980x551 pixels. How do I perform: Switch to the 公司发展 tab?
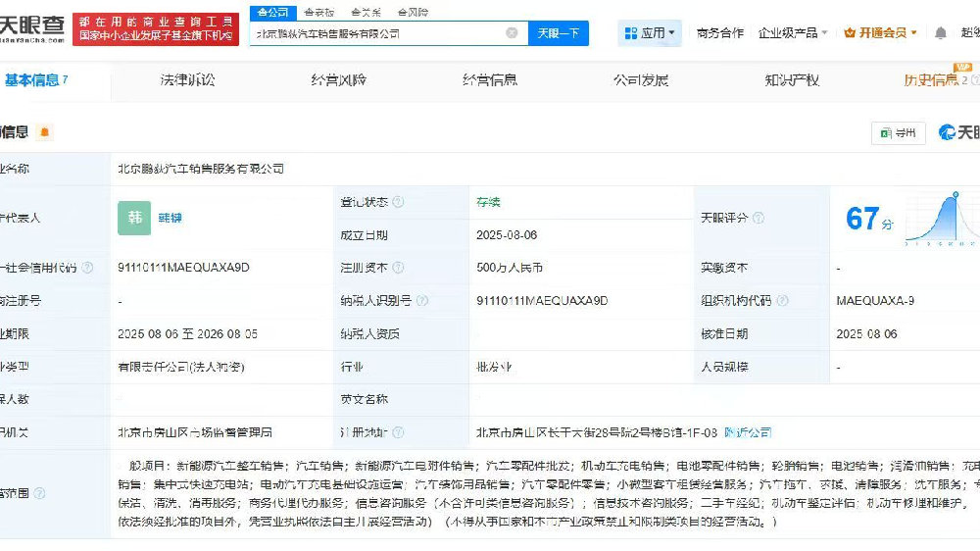coord(641,80)
